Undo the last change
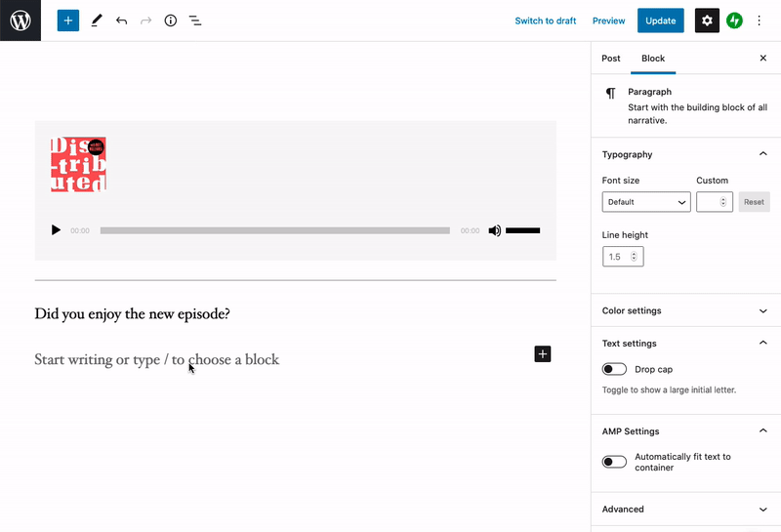Image resolution: width=781 pixels, height=532 pixels. [x=121, y=20]
